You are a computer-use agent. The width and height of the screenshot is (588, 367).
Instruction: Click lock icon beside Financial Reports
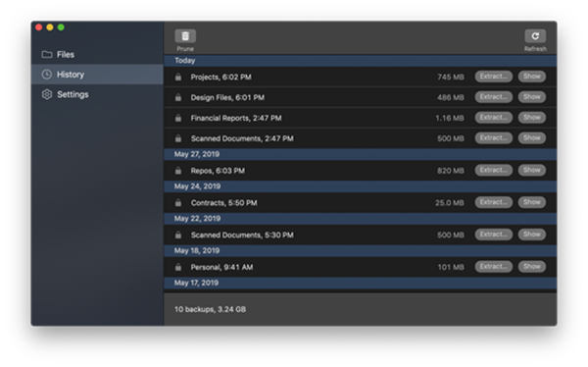tap(178, 118)
